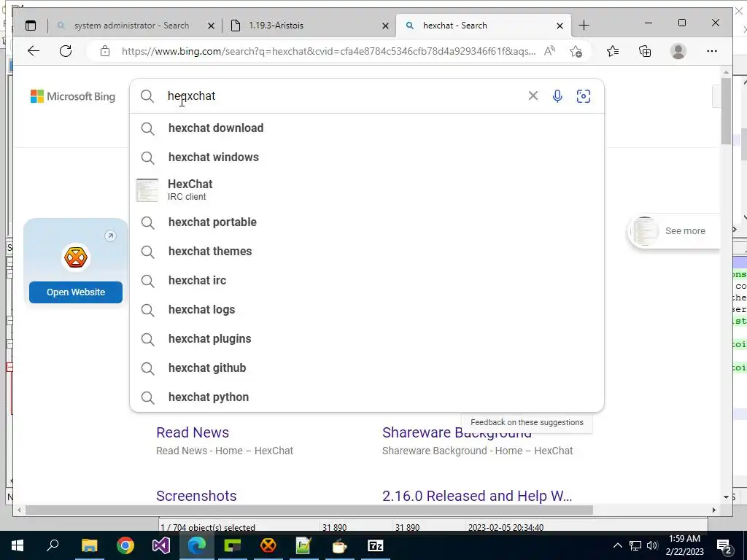This screenshot has width=747, height=560.
Task: Select hexchat - Search tab
Action: click(x=455, y=26)
